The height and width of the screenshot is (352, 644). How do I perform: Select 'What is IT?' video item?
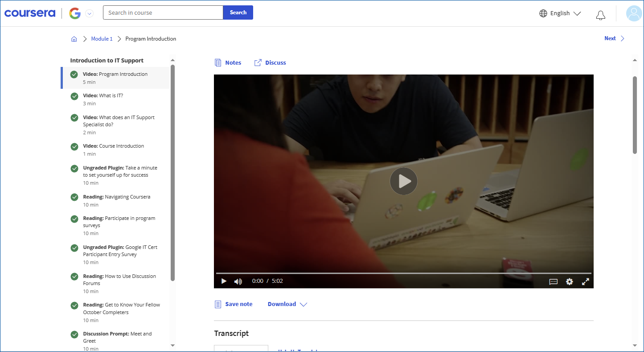coord(111,96)
